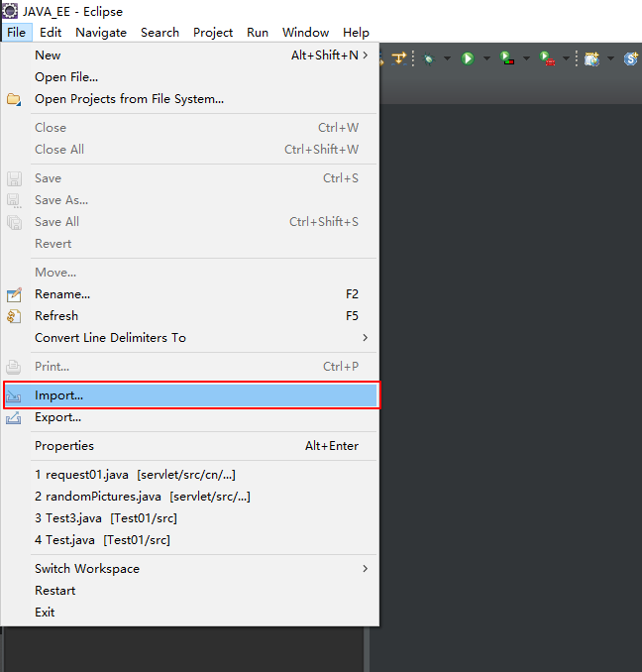Screen dimensions: 642x672
Task: Click the External Tools run icon
Action: pos(547,58)
